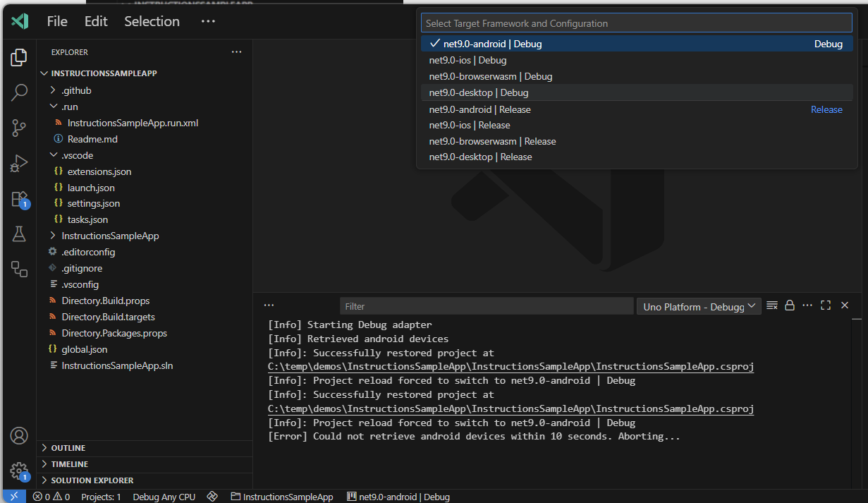Open the Extensions view with update badge
The height and width of the screenshot is (503, 868).
19,199
